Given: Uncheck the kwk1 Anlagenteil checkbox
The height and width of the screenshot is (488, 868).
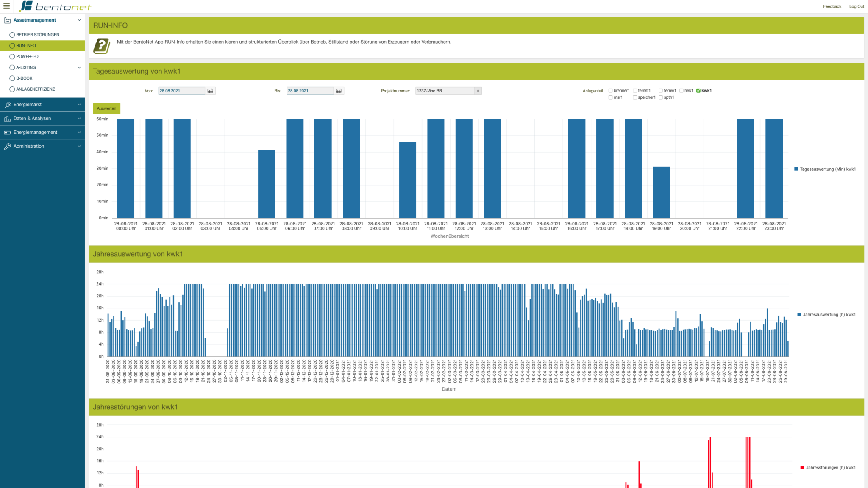Looking at the screenshot, I should point(698,91).
